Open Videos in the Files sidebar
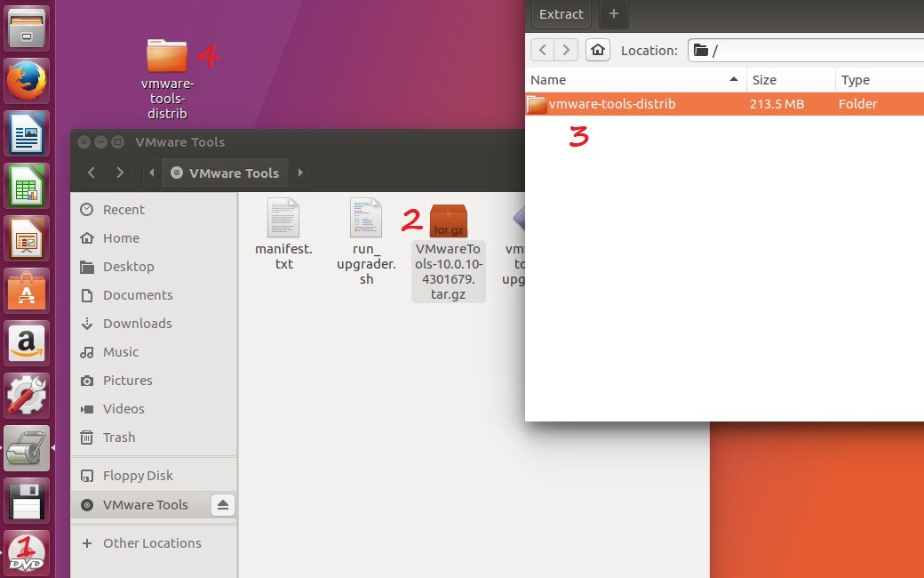Image resolution: width=924 pixels, height=578 pixels. coord(153,409)
